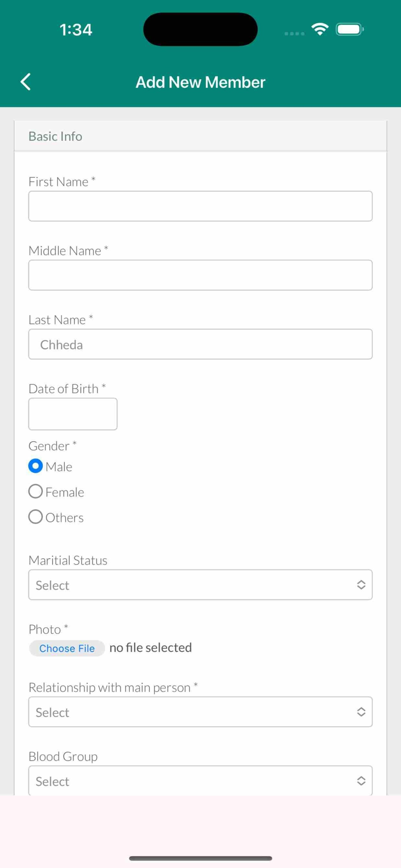This screenshot has width=401, height=868.
Task: Click the Relationship dropdown chevron arrows
Action: click(x=361, y=712)
